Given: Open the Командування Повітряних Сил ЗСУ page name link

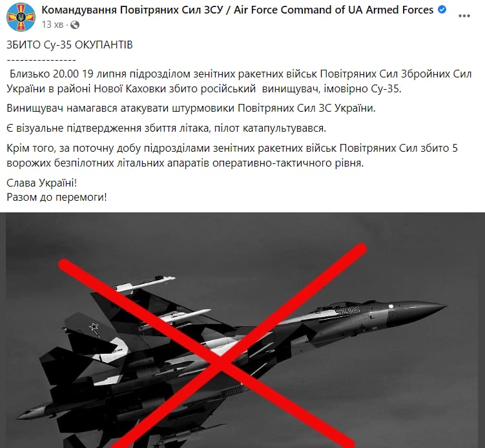Looking at the screenshot, I should pos(132,10).
